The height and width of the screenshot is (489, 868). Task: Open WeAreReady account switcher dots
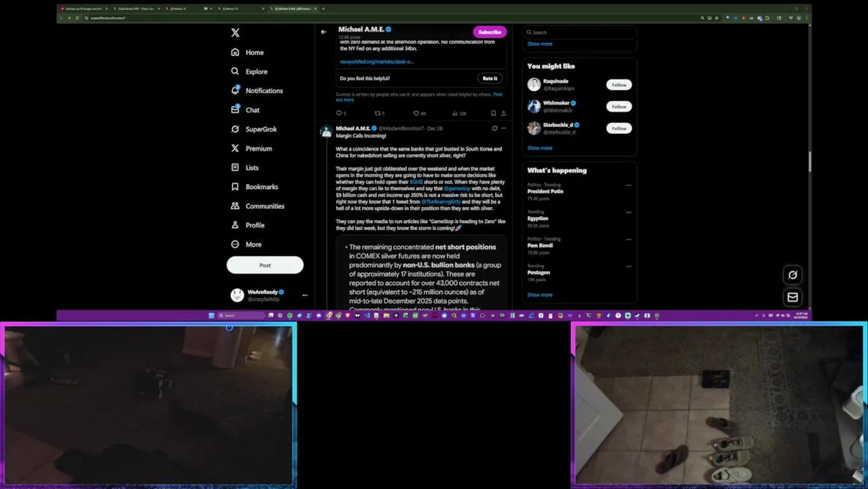click(x=305, y=295)
